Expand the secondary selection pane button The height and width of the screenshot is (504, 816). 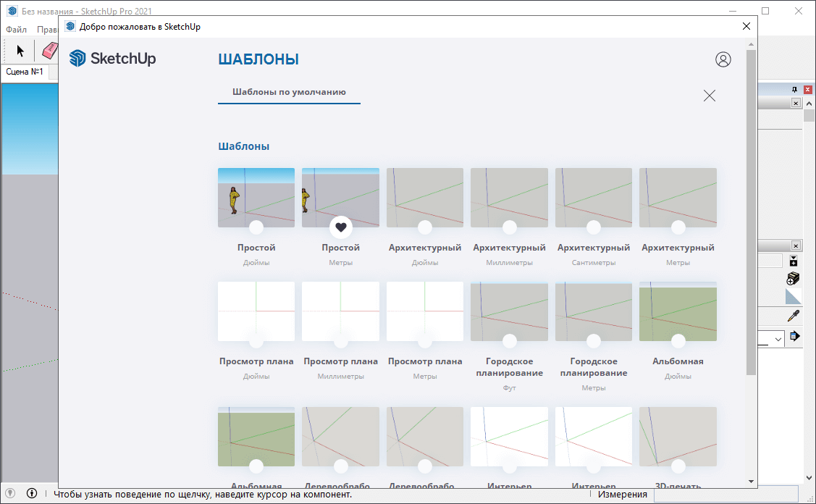tap(794, 261)
